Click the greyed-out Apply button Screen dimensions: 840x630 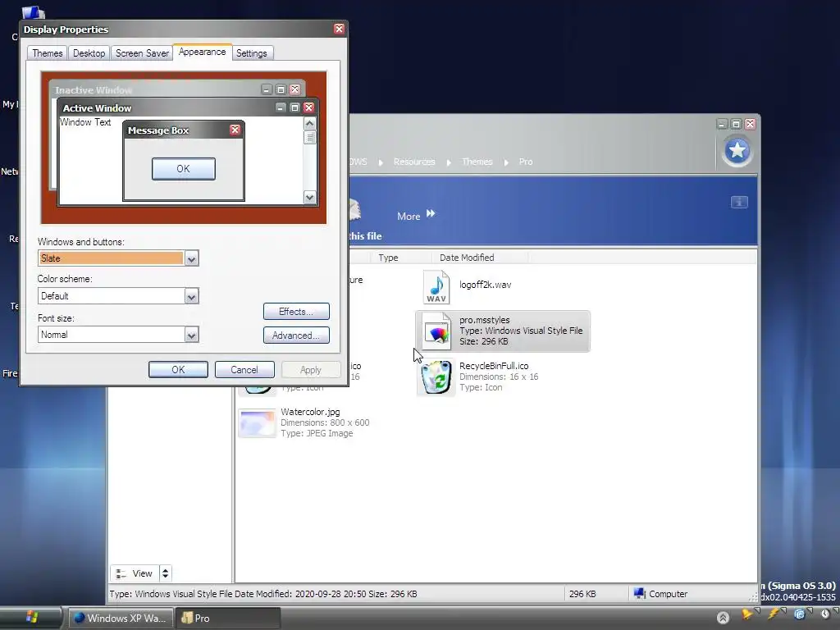(x=311, y=370)
